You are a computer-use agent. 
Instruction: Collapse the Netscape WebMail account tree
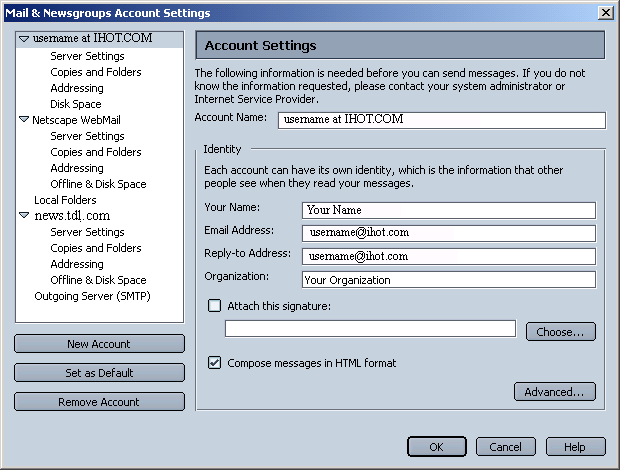point(24,119)
